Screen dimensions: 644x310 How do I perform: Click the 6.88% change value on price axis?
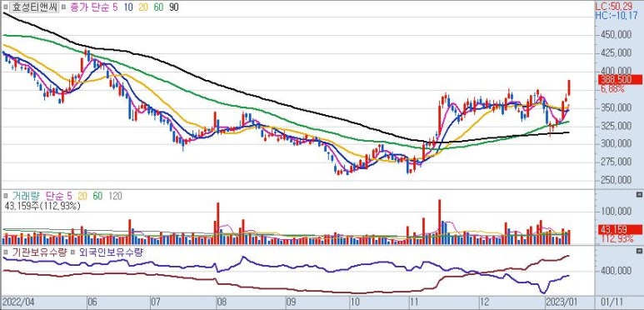click(612, 88)
